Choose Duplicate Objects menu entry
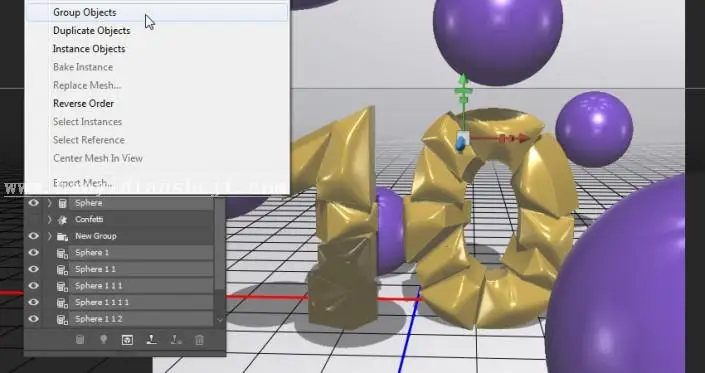705x373 pixels. tap(91, 31)
